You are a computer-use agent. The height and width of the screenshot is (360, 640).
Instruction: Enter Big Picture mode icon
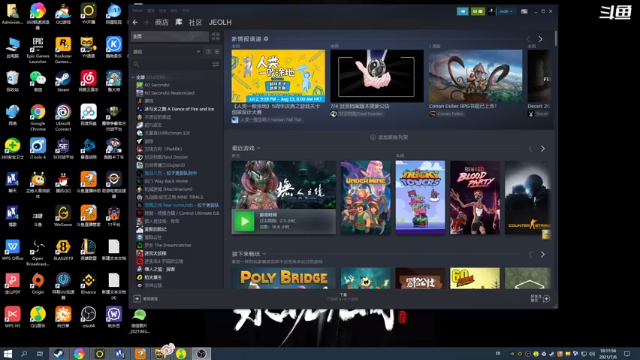click(524, 11)
